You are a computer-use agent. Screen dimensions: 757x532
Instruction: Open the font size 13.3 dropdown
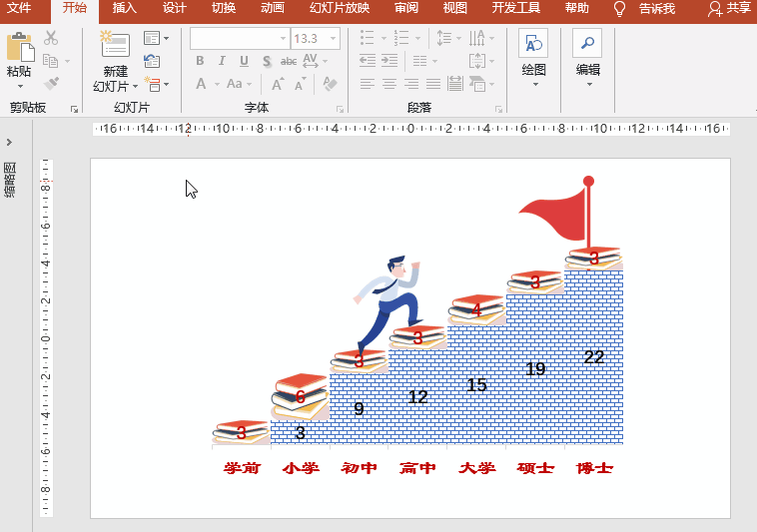click(334, 39)
